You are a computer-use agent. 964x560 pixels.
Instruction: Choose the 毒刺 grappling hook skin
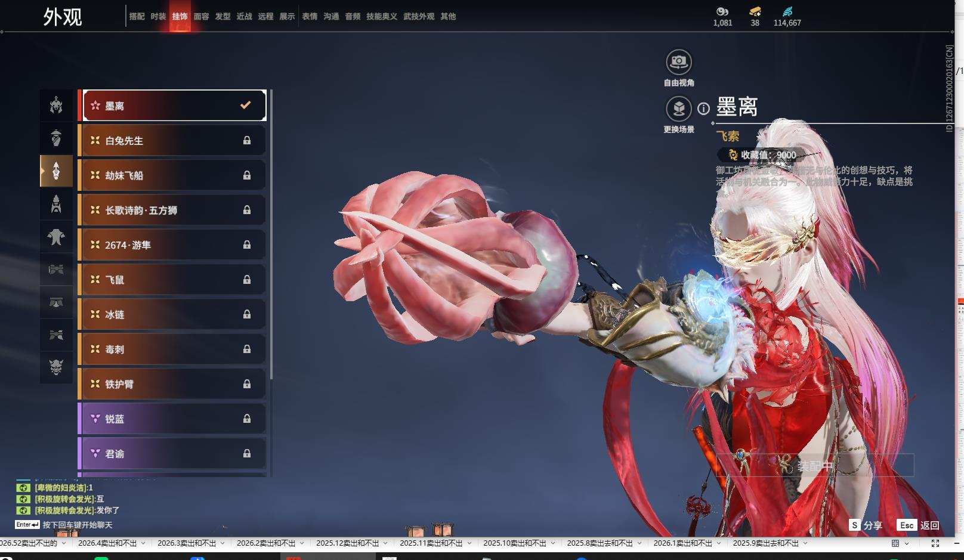point(172,349)
